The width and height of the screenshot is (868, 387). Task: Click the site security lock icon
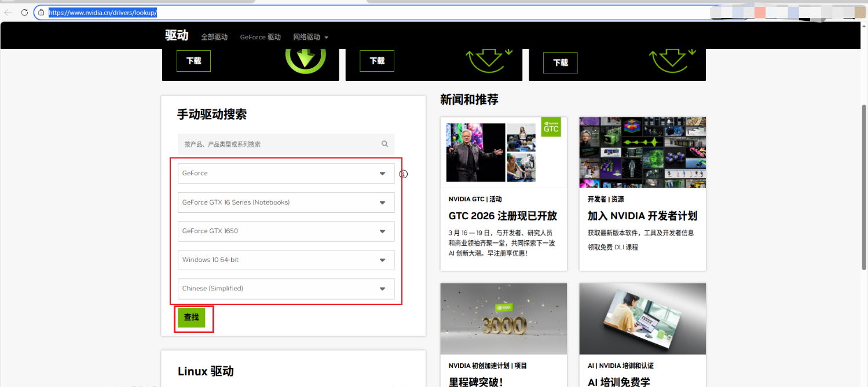[x=41, y=12]
